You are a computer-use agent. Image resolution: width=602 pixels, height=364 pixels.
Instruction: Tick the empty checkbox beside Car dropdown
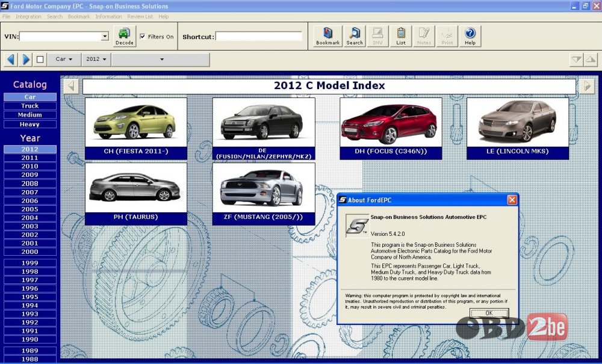point(40,60)
